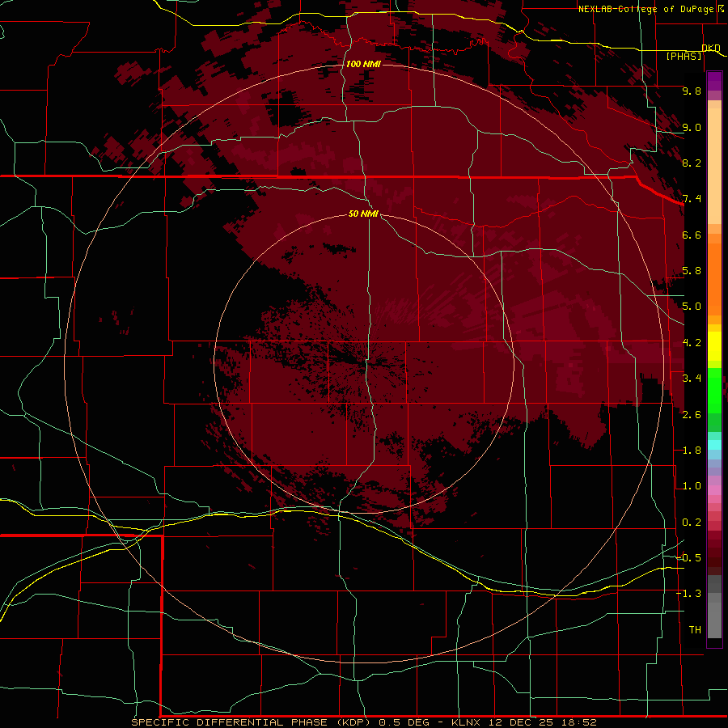This screenshot has width=728, height=728.
Task: Click the "SPECIFIC DIFFERENTIAL PHASE (KDP)" caption at the bottom
Action: 252,722
